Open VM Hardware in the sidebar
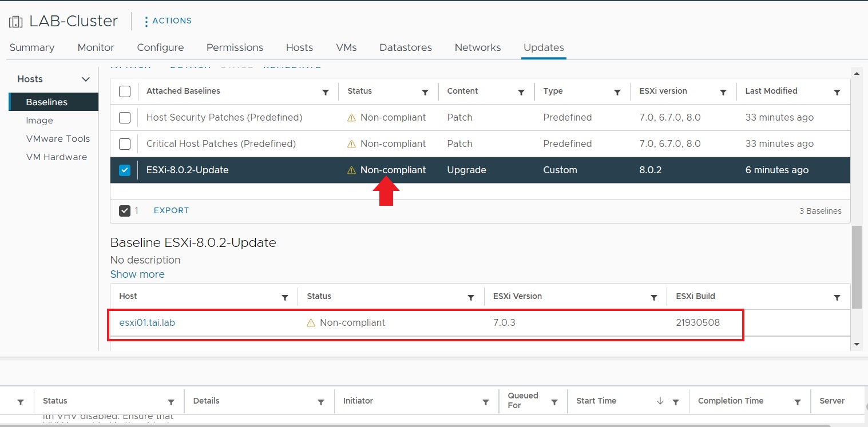This screenshot has width=868, height=427. coord(56,157)
